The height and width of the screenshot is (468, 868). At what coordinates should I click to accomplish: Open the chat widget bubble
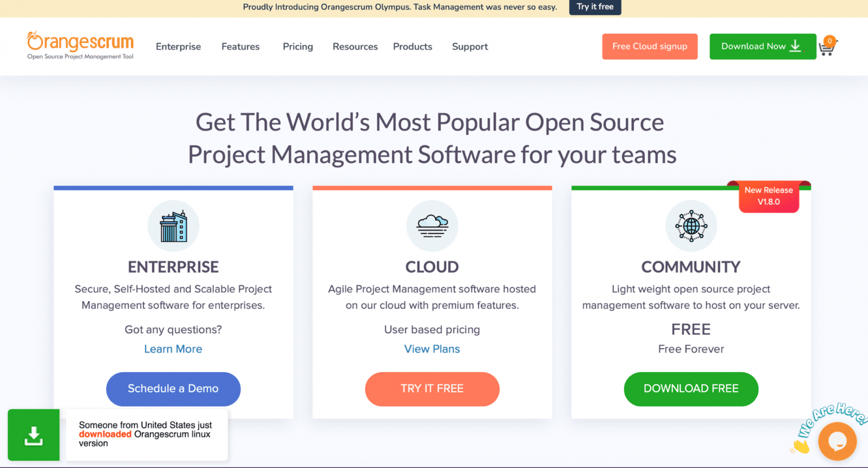(837, 441)
